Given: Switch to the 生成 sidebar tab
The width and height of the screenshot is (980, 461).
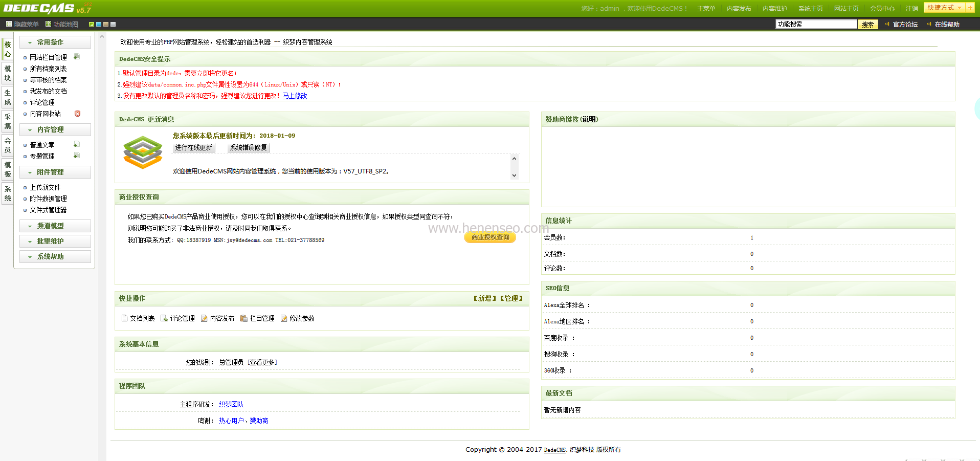Looking at the screenshot, I should (x=8, y=97).
